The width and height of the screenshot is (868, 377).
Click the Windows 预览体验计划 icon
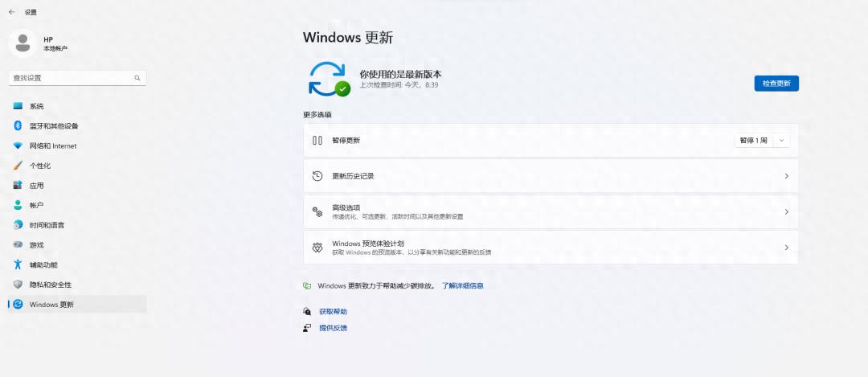(317, 248)
